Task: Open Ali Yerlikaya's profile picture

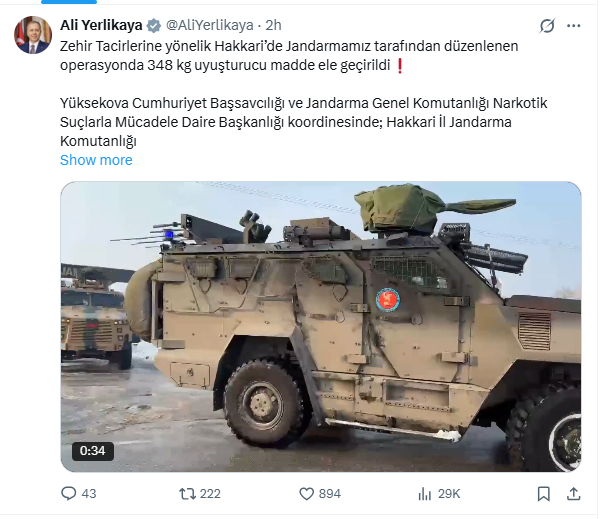Action: click(x=33, y=35)
